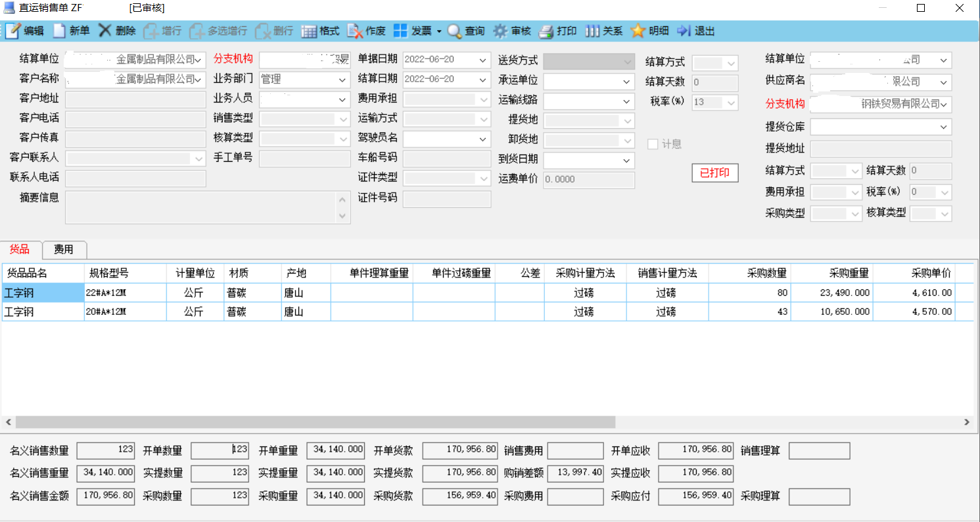980x522 pixels.
Task: Expand the 客户名称 dropdown
Action: 198,80
